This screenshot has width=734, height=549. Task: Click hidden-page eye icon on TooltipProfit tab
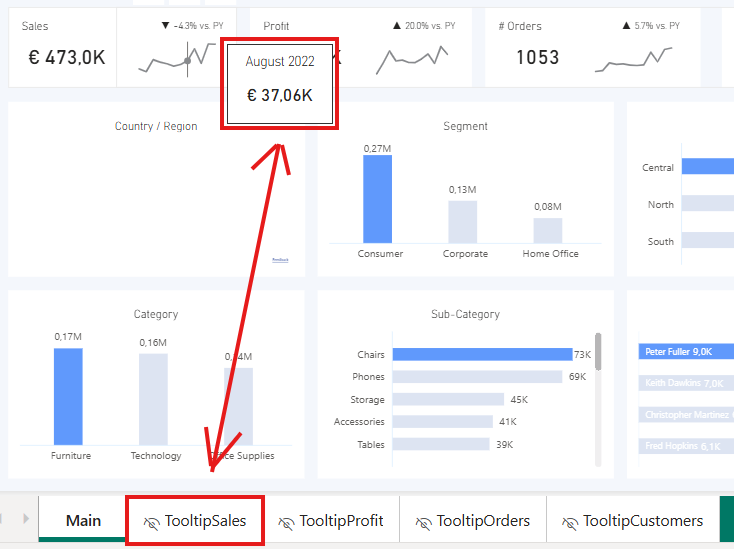click(x=286, y=522)
